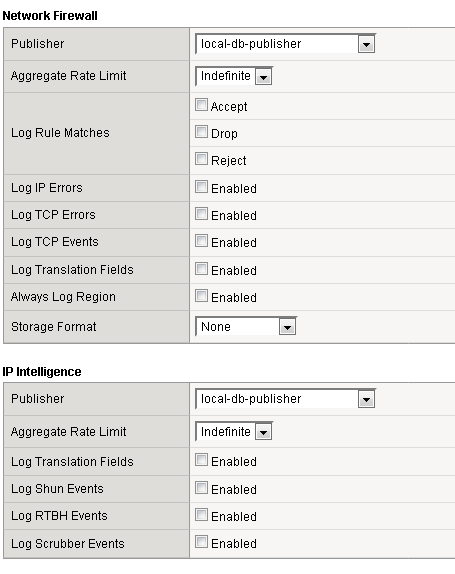Open IP Intelligence Publisher dropdown
This screenshot has height=574, width=455.
click(x=285, y=399)
